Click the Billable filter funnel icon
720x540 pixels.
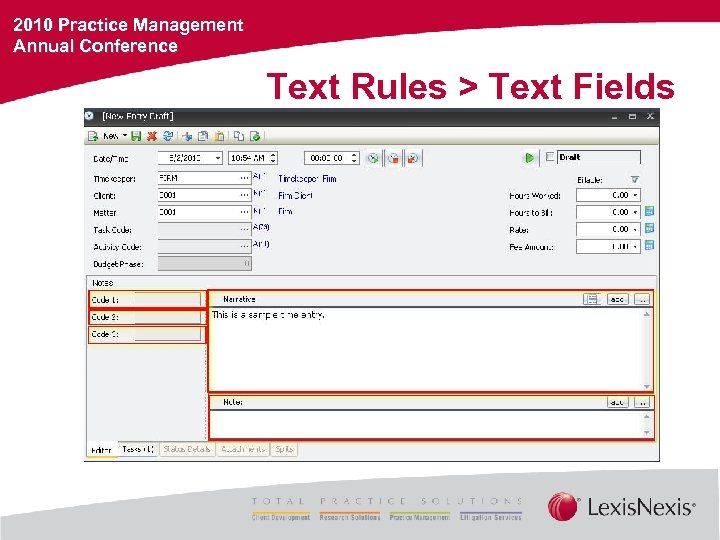[635, 180]
